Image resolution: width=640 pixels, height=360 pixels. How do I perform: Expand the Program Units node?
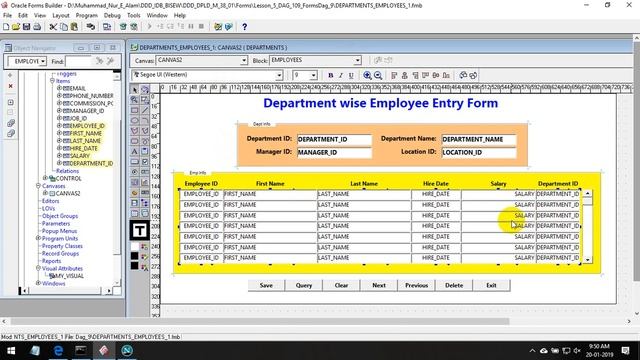38,238
